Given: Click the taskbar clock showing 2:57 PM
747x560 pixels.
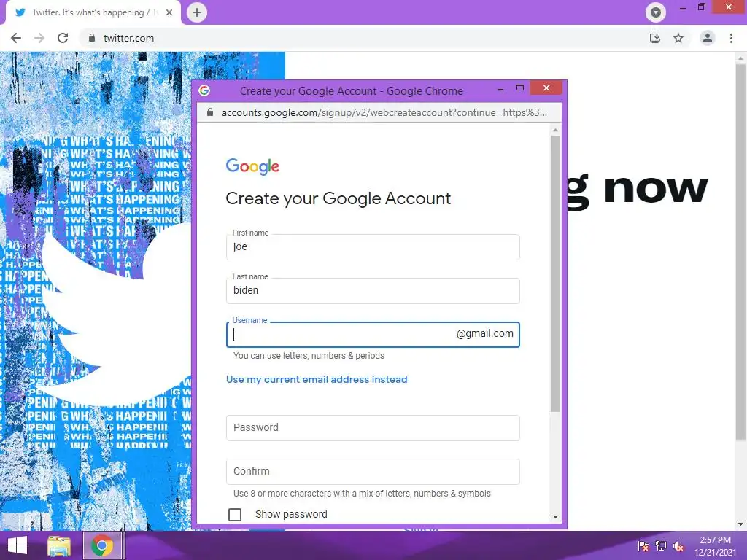Looking at the screenshot, I should coord(715,546).
